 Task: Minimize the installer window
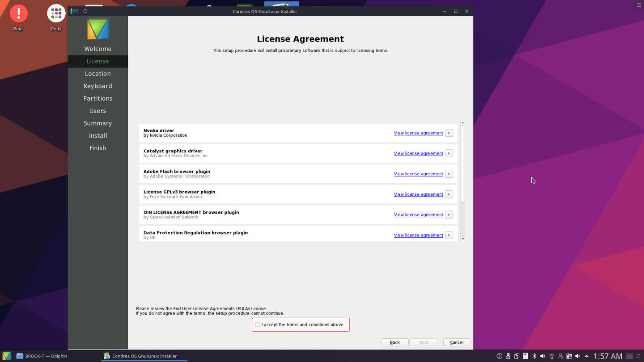point(445,11)
